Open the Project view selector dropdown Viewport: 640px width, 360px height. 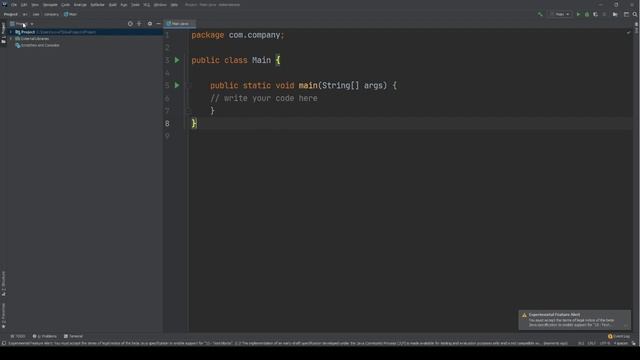coord(22,24)
